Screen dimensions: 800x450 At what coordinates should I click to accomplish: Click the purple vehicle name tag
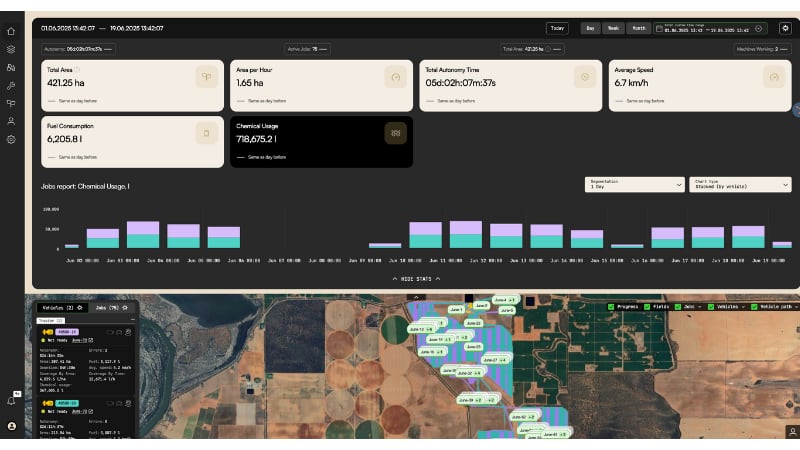click(67, 332)
